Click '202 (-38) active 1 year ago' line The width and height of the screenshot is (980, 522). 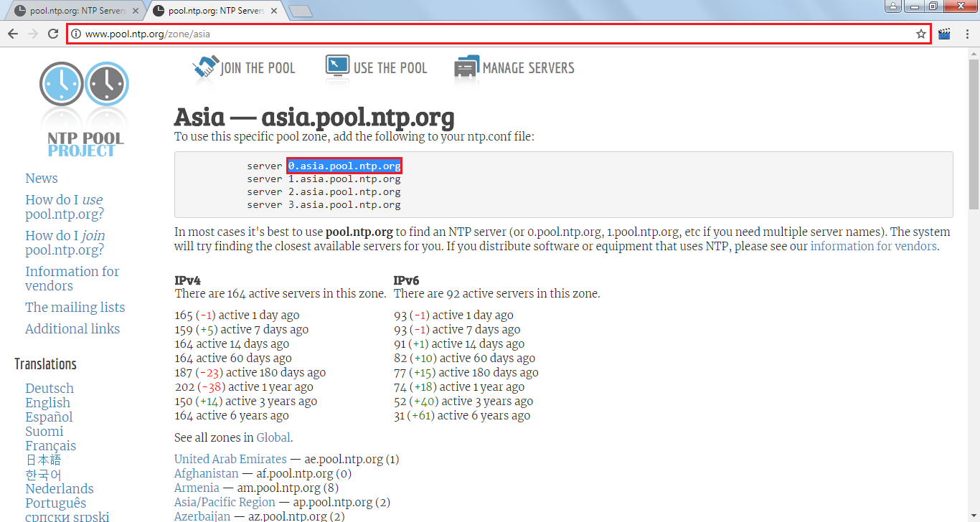(244, 387)
